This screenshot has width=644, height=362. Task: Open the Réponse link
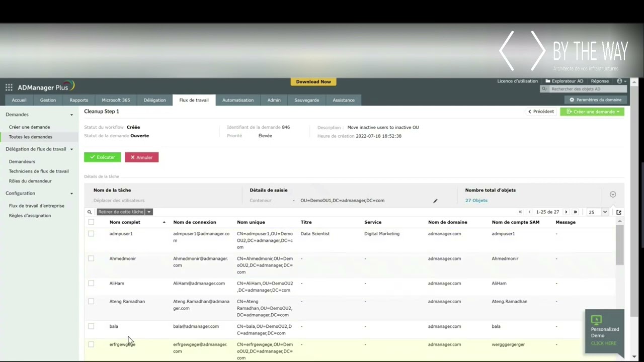(600, 81)
